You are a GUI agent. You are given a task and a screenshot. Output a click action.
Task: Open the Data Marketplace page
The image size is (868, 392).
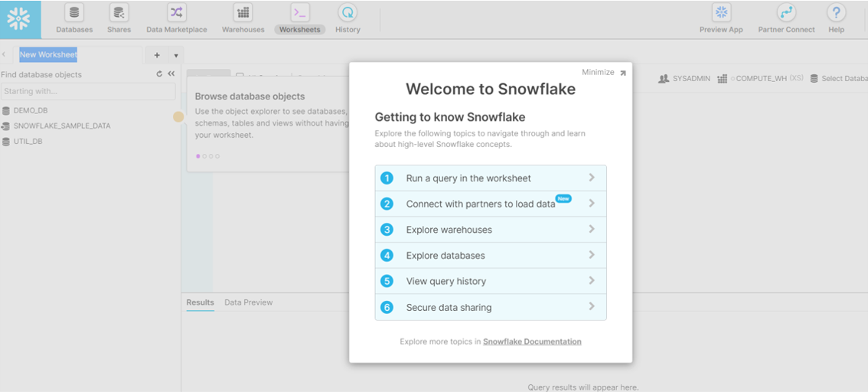coord(177,19)
